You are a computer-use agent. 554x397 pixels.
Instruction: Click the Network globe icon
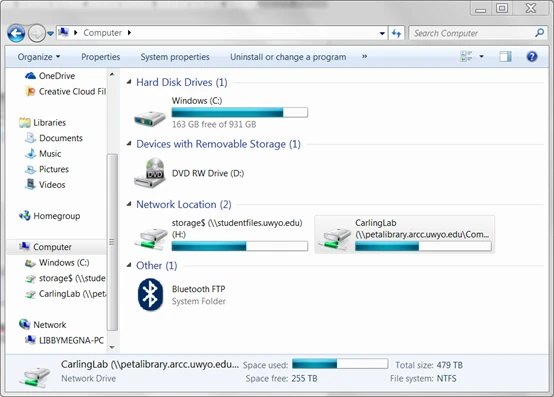pyautogui.click(x=24, y=324)
